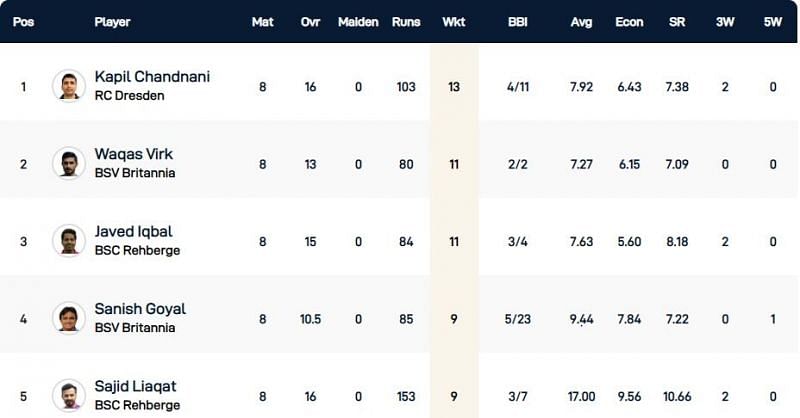Click the 5W column header
The height and width of the screenshot is (418, 800).
tap(773, 22)
